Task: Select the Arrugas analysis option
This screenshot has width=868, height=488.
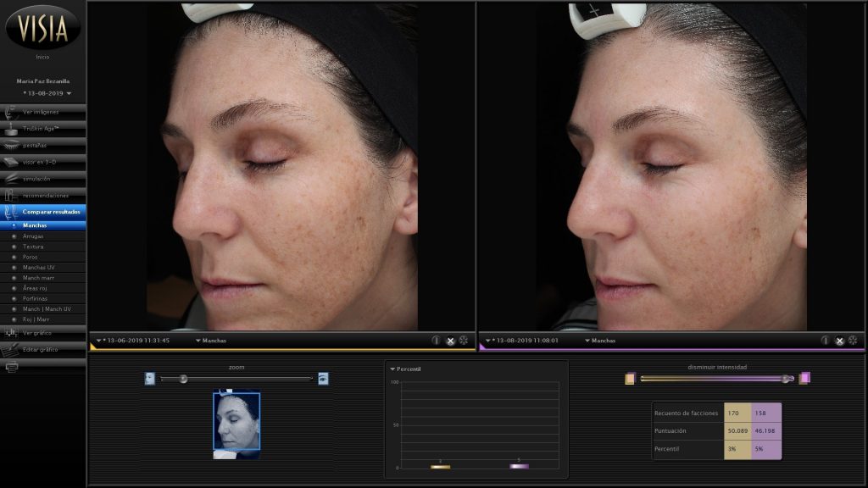Action: (34, 236)
